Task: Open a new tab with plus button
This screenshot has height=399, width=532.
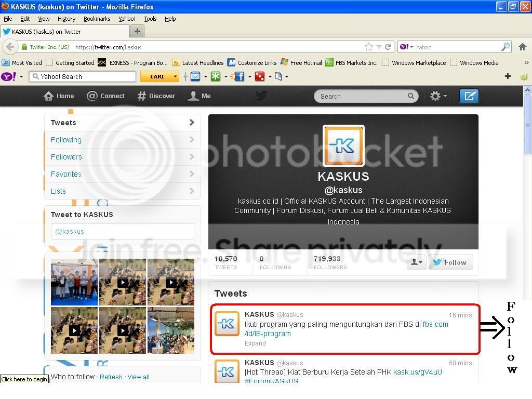Action: 137,31
